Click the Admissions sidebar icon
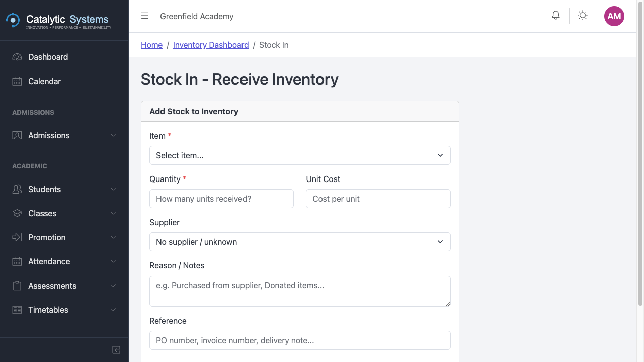The image size is (644, 362). click(x=17, y=135)
